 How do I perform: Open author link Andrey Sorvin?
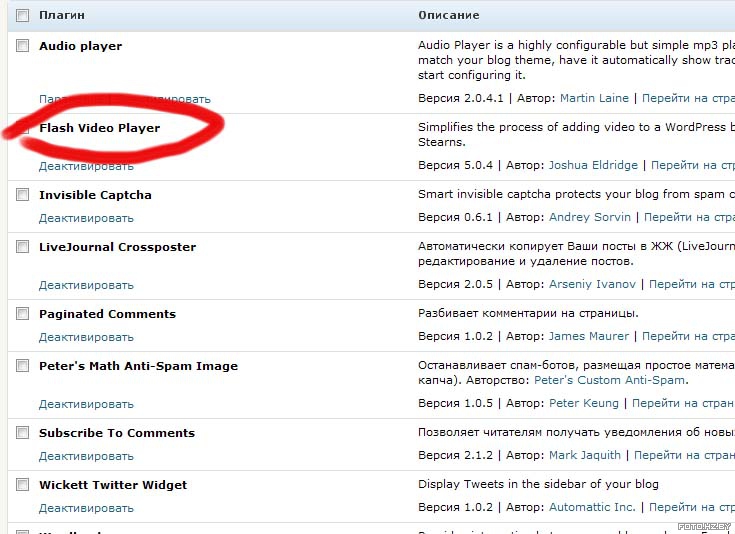coord(590,218)
